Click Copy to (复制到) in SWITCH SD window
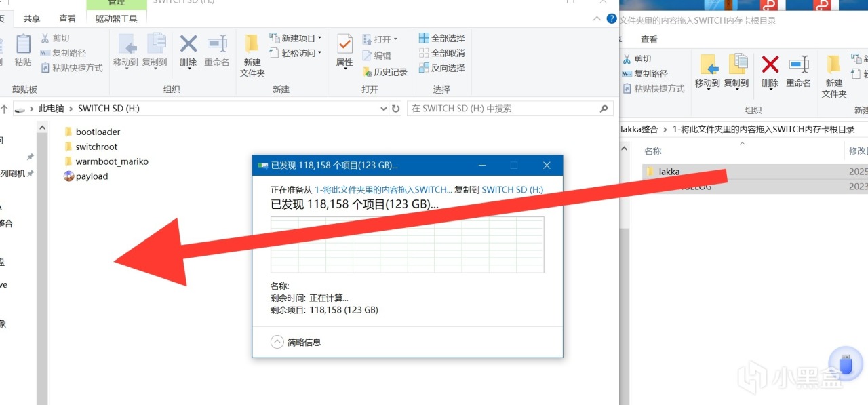The width and height of the screenshot is (868, 405). tap(155, 50)
